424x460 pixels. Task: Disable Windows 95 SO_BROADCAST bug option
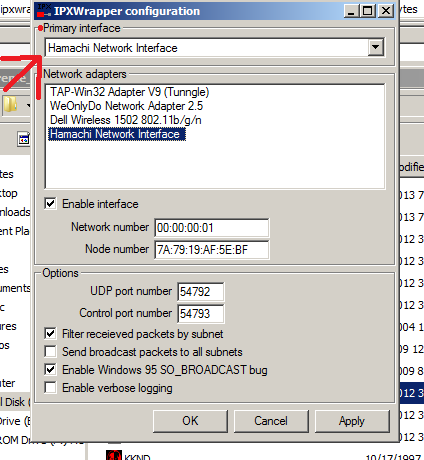coord(50,370)
